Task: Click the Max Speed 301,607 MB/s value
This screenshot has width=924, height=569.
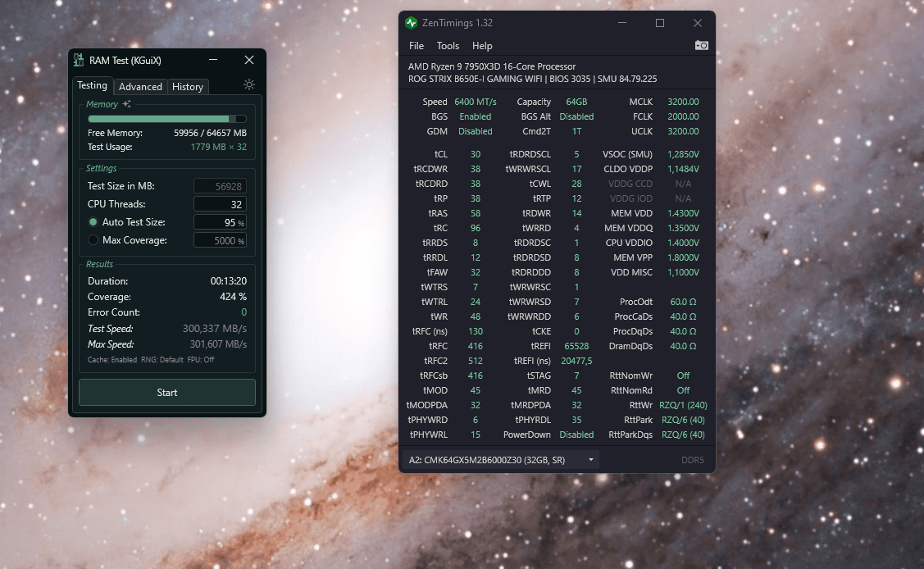Action: pyautogui.click(x=218, y=344)
